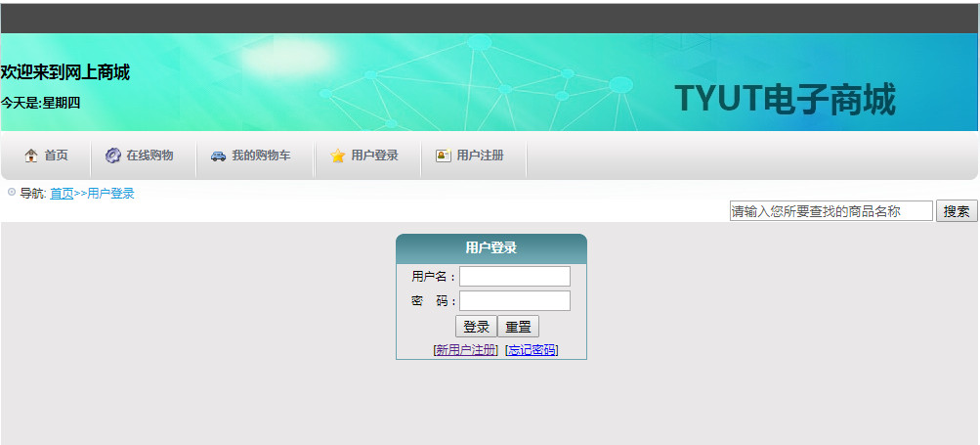Click the online shopping icon beside 在线购物
The height and width of the screenshot is (445, 980).
coord(112,156)
